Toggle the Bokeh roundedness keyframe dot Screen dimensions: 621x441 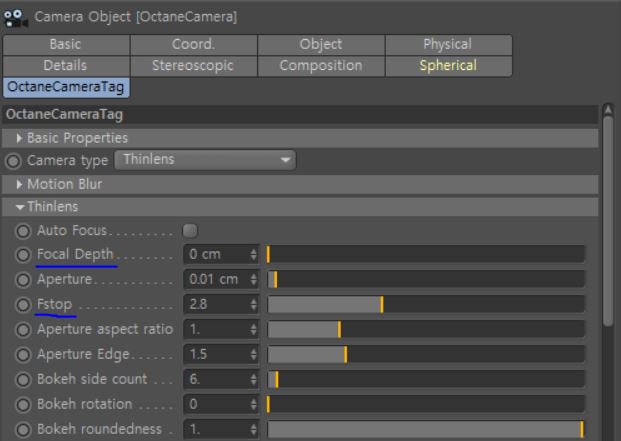23,430
